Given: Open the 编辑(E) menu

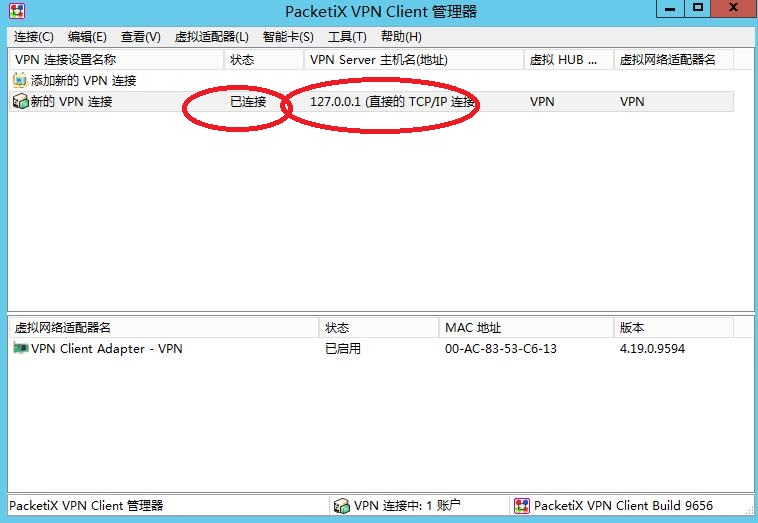Looking at the screenshot, I should point(87,37).
